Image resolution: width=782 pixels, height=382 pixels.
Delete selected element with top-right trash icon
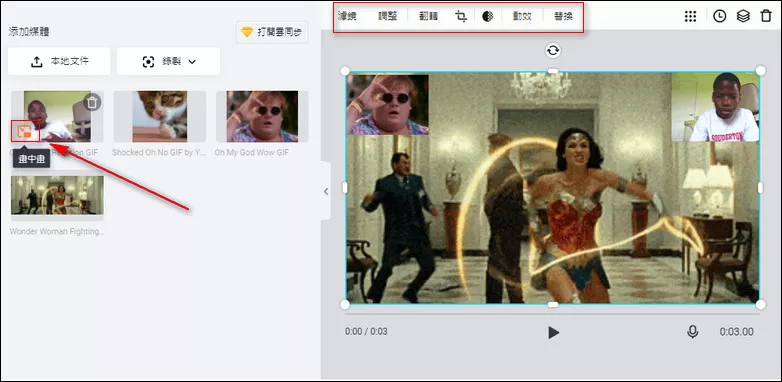[766, 16]
